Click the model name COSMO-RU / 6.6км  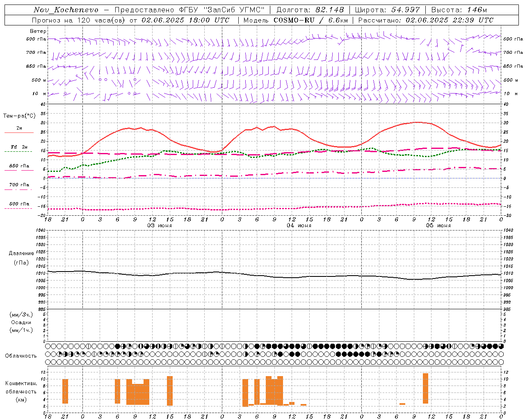(x=310, y=20)
